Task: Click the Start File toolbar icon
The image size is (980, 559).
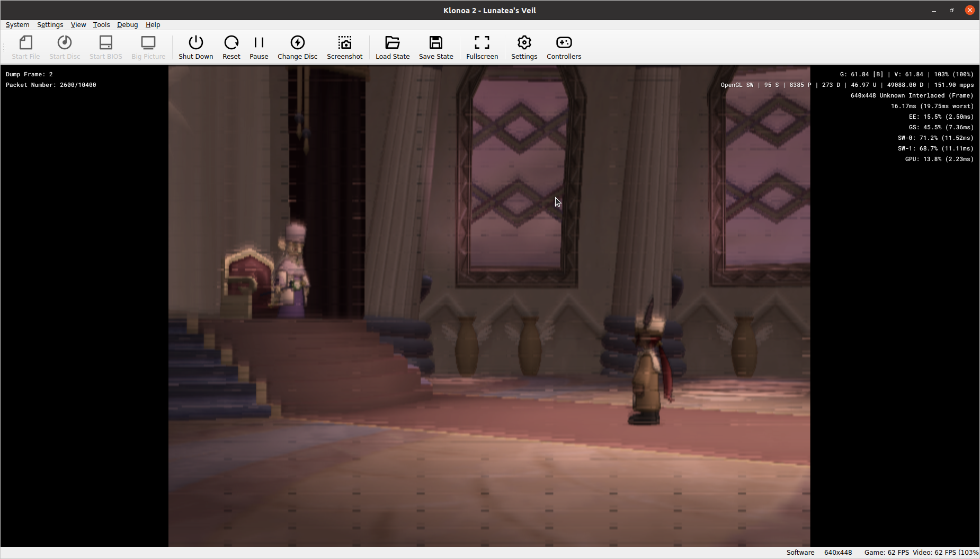Action: (25, 48)
